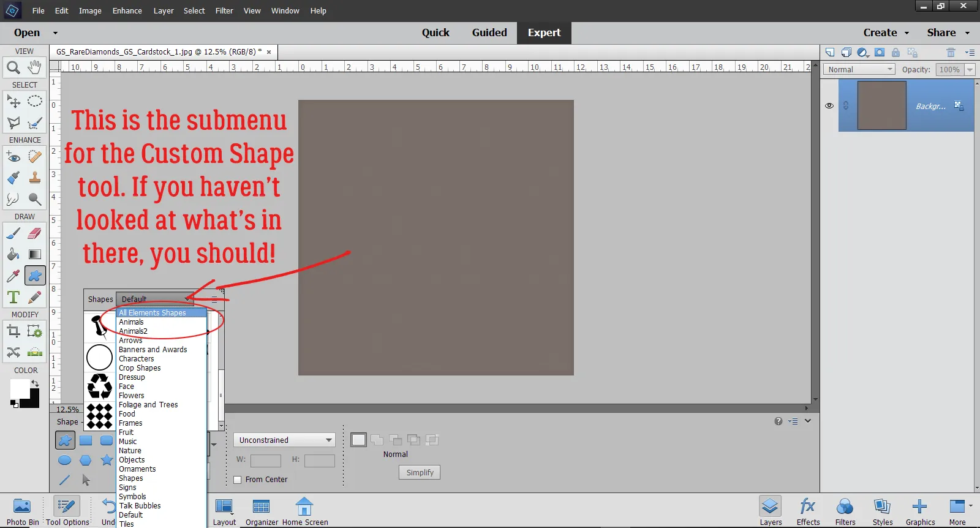This screenshot has width=980, height=528.
Task: Switch to the Guided mode tab
Action: point(489,33)
